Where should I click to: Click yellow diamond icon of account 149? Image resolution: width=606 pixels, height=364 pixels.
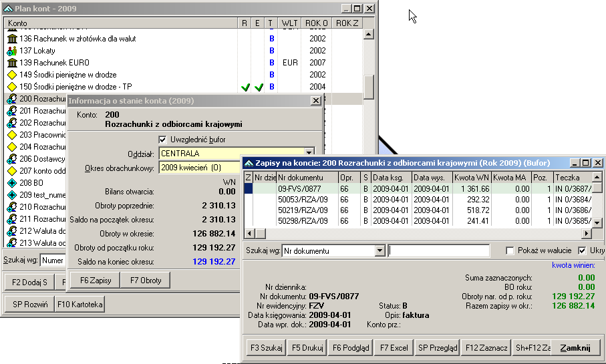click(x=11, y=75)
